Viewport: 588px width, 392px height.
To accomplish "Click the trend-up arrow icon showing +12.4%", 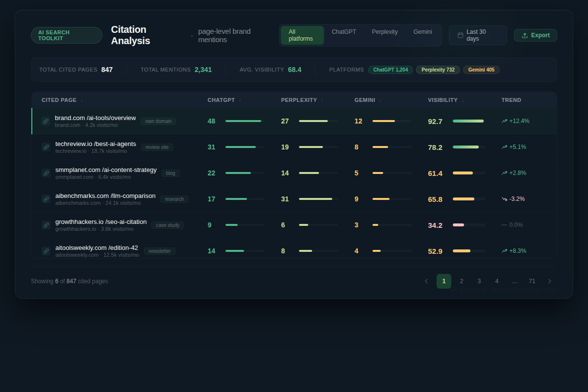I will [x=504, y=121].
